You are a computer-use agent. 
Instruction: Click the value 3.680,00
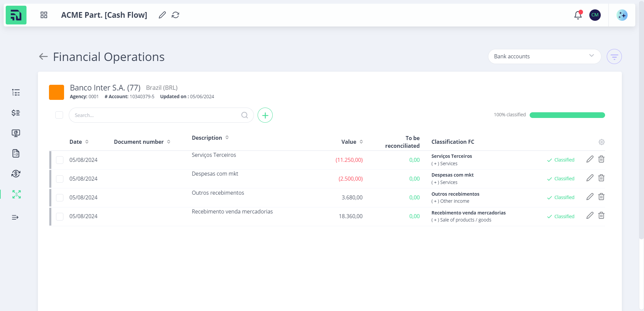352,197
